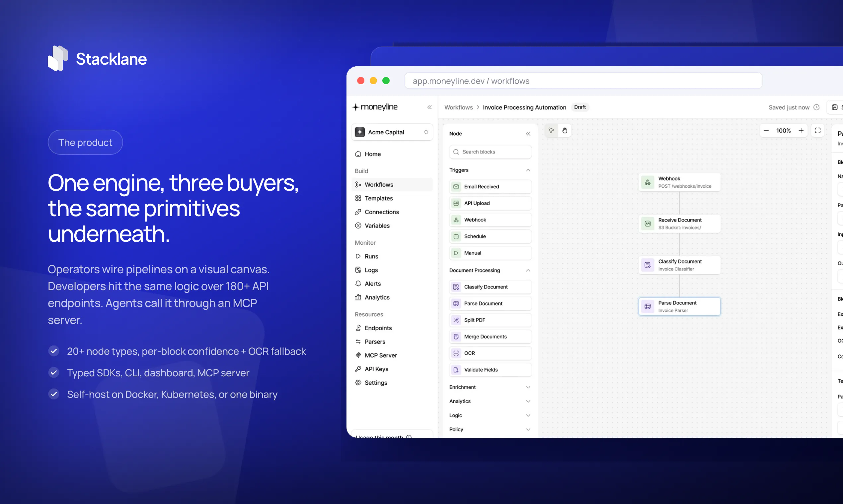Collapse the Triggers section
This screenshot has height=504, width=843.
click(x=528, y=170)
